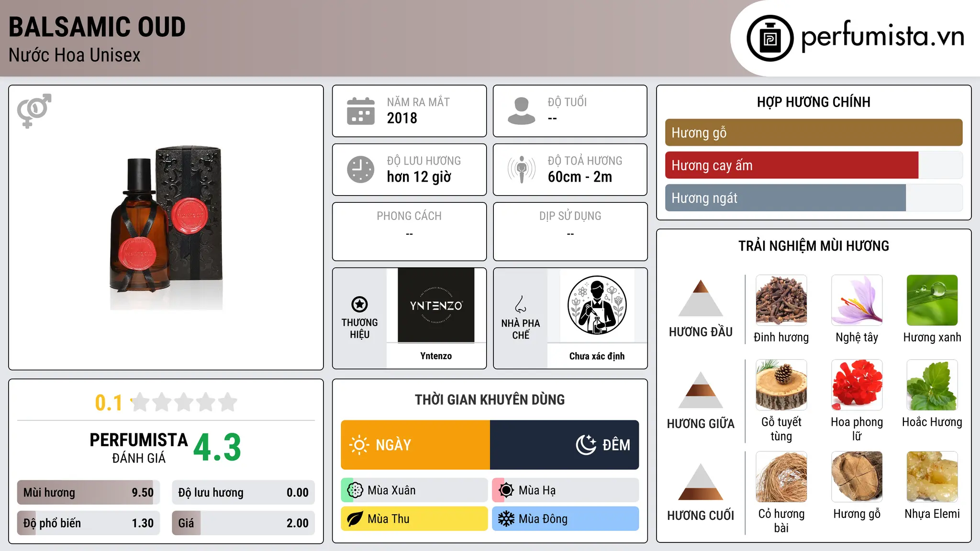Click the clock icon beside Độ lưu hương
Viewport: 980px width, 551px height.
pyautogui.click(x=361, y=169)
